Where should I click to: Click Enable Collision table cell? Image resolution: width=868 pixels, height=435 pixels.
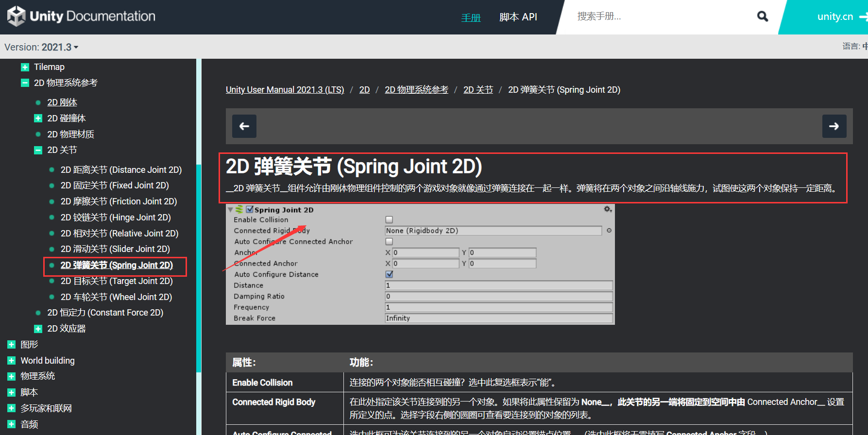(285, 383)
